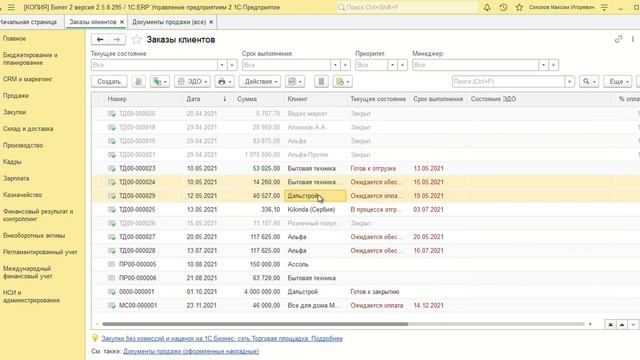The height and width of the screenshot is (360, 640).
Task: Clear Приоритет filter
Action: coord(402,65)
